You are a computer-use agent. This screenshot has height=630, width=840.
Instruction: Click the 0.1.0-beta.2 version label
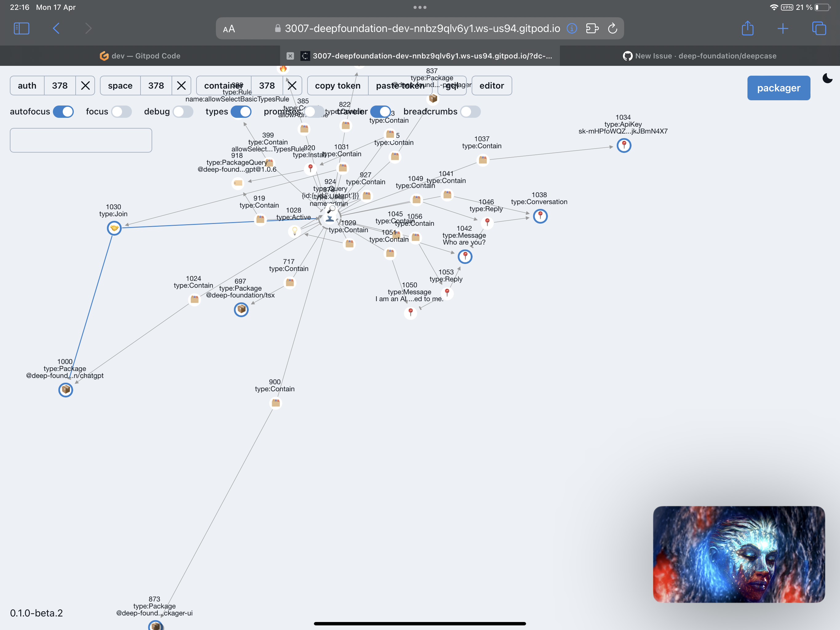point(37,613)
